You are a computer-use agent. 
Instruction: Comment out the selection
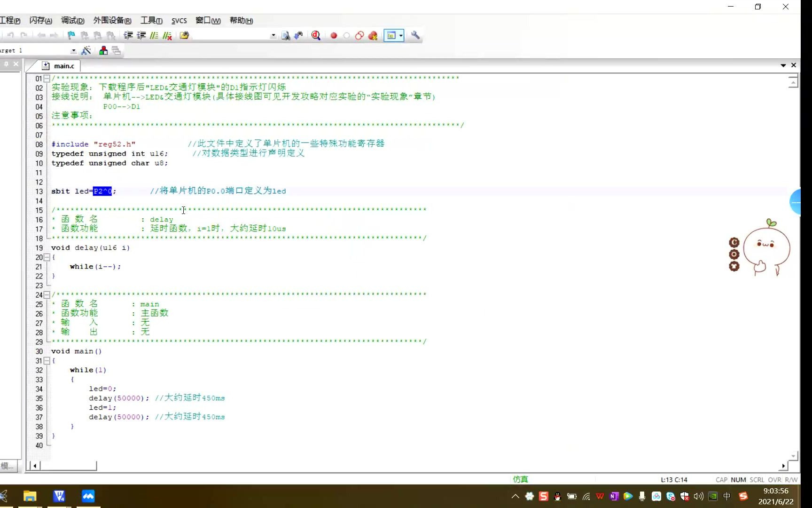coord(154,35)
